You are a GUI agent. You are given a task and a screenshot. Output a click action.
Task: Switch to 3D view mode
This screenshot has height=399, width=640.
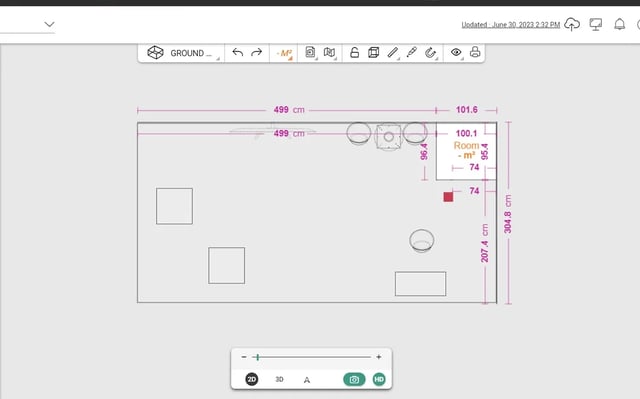(x=279, y=379)
